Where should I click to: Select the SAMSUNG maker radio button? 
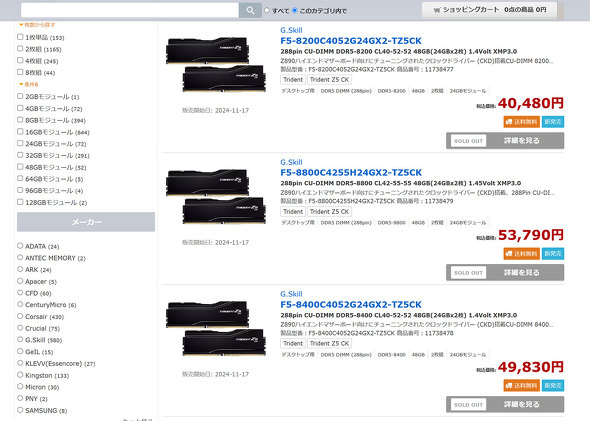[x=20, y=410]
